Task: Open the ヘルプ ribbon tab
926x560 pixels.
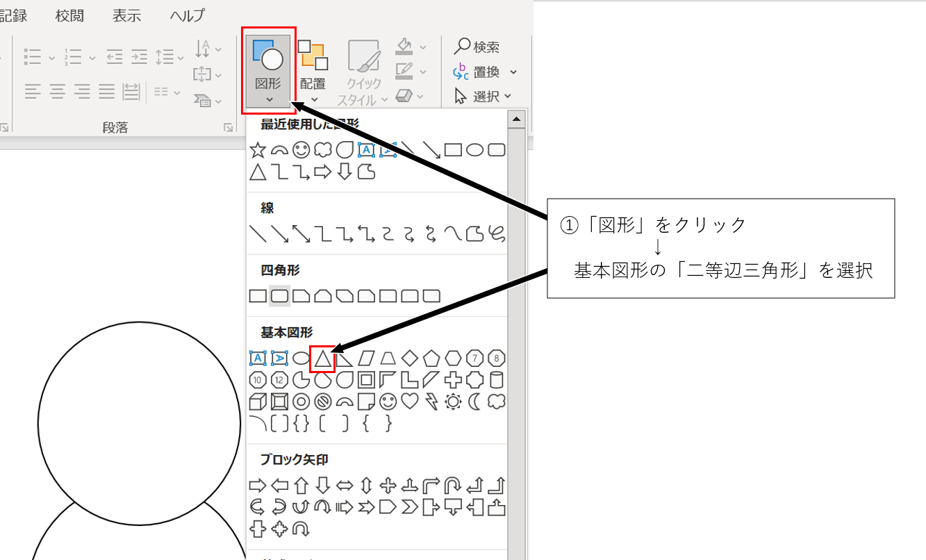Action: (x=188, y=15)
